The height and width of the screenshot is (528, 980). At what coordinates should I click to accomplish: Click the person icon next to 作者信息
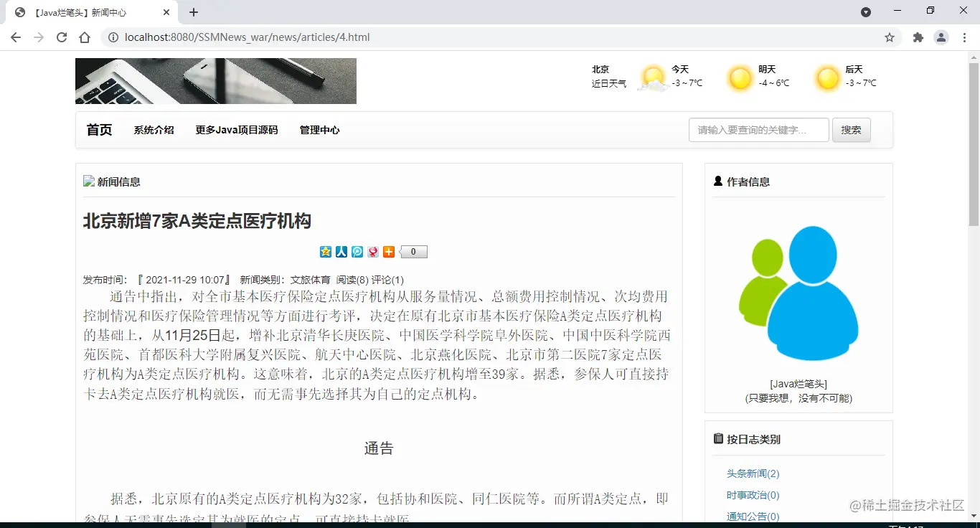(x=718, y=181)
